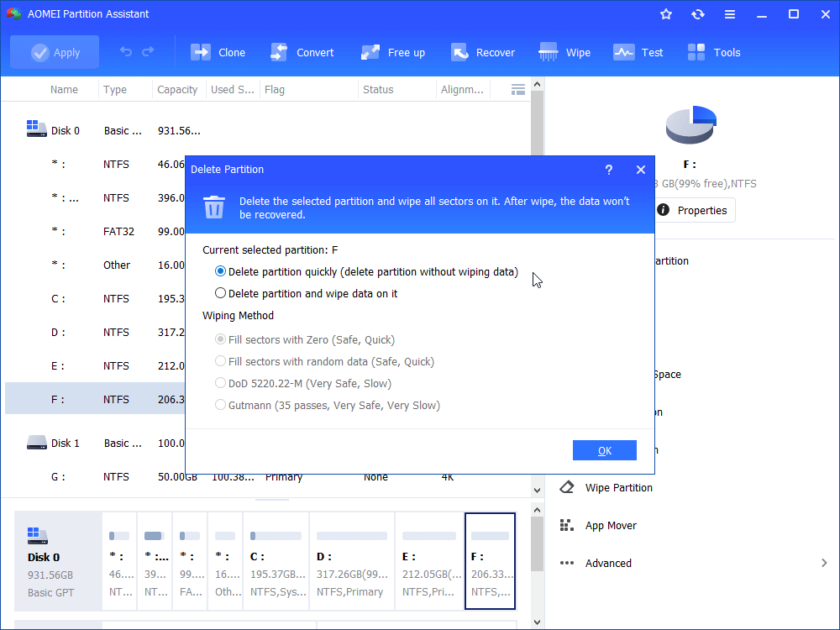Select the FAT32 partition row
840x630 pixels.
click(95, 232)
